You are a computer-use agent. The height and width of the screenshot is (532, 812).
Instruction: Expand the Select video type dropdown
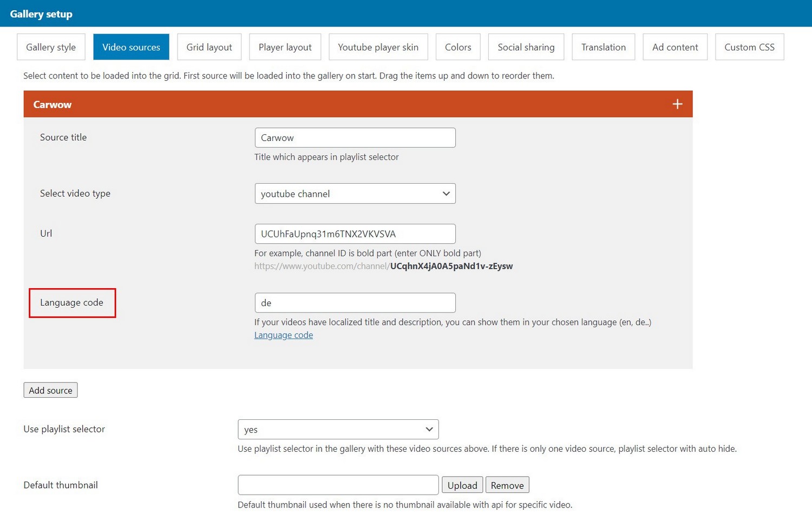pos(355,194)
